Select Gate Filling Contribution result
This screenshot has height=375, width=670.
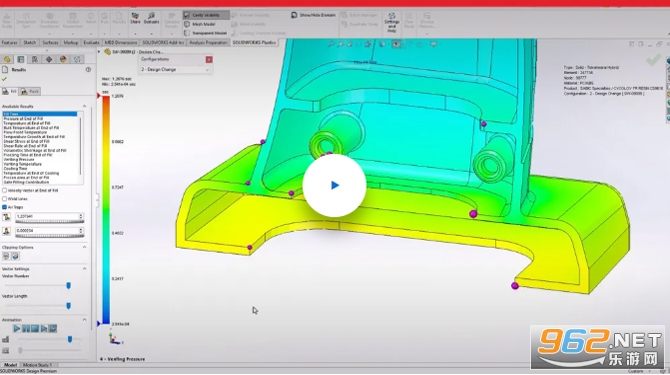26,182
